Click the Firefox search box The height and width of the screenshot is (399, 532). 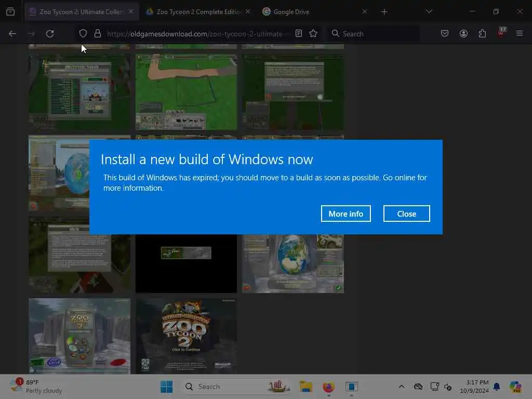tap(373, 34)
